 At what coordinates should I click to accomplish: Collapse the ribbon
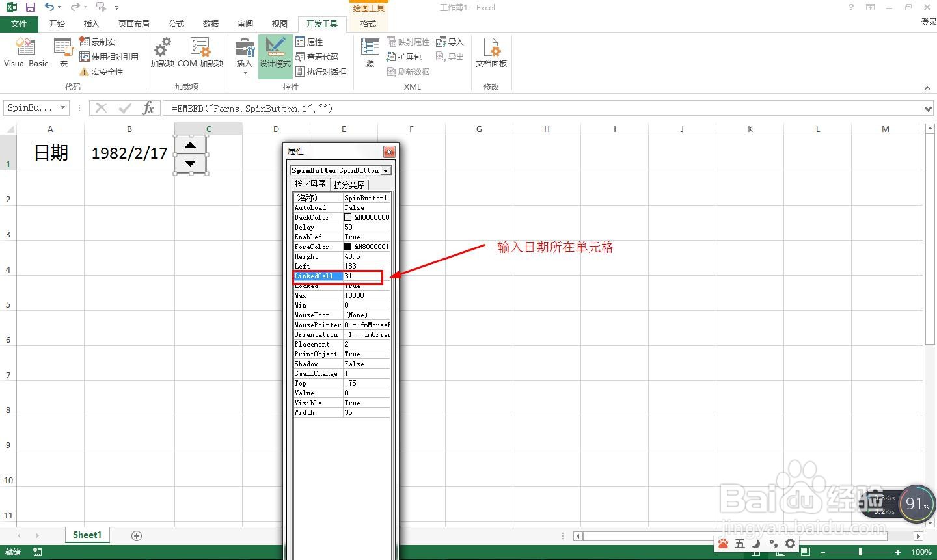927,88
